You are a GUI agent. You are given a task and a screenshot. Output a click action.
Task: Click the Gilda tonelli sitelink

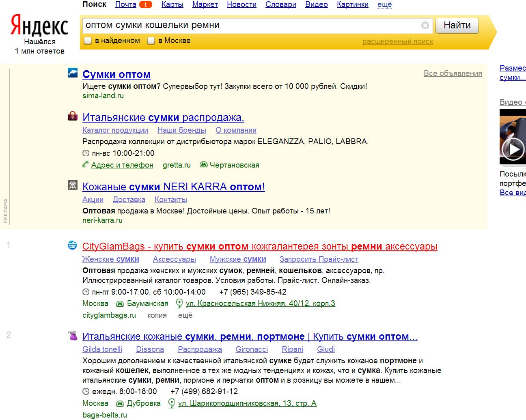point(102,349)
